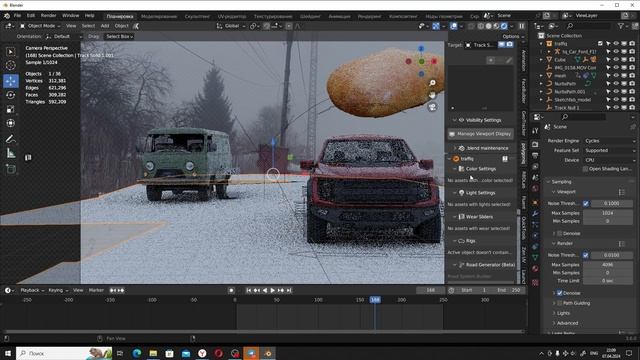Disable render camera for Track Null 1
Screen dimensions: 640x360
[632, 107]
